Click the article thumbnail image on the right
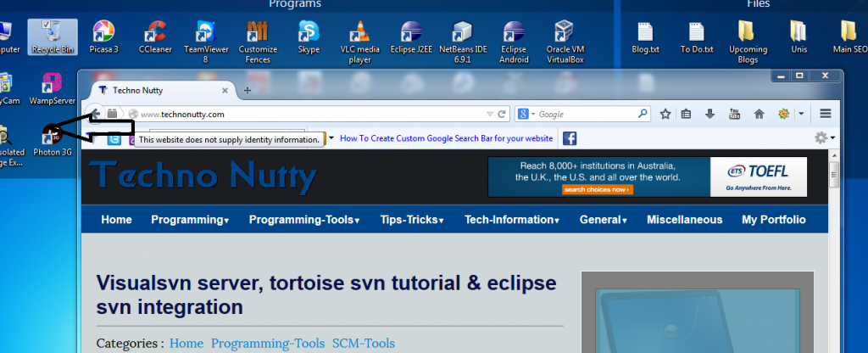Viewport: 868px width, 353px height. (x=697, y=312)
